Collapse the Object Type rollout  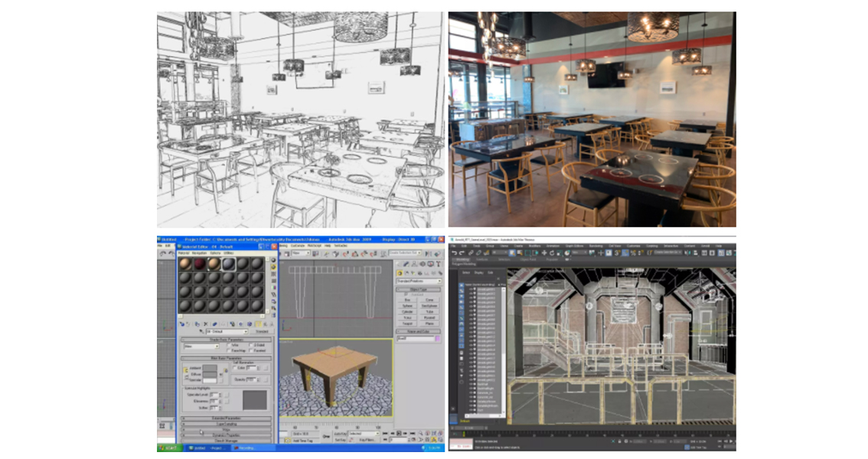[419, 290]
